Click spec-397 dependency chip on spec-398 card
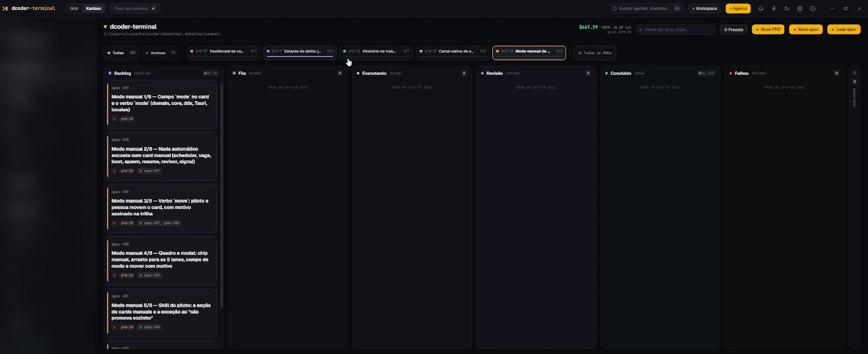Viewport: 868px width, 354px height. coord(150,171)
